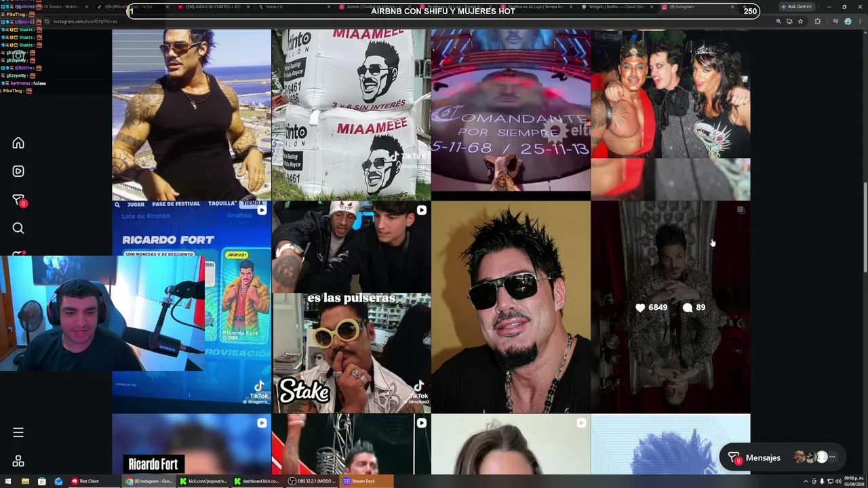This screenshot has width=868, height=488.
Task: Open the post captioned Ricardo Fort
Action: 191,445
